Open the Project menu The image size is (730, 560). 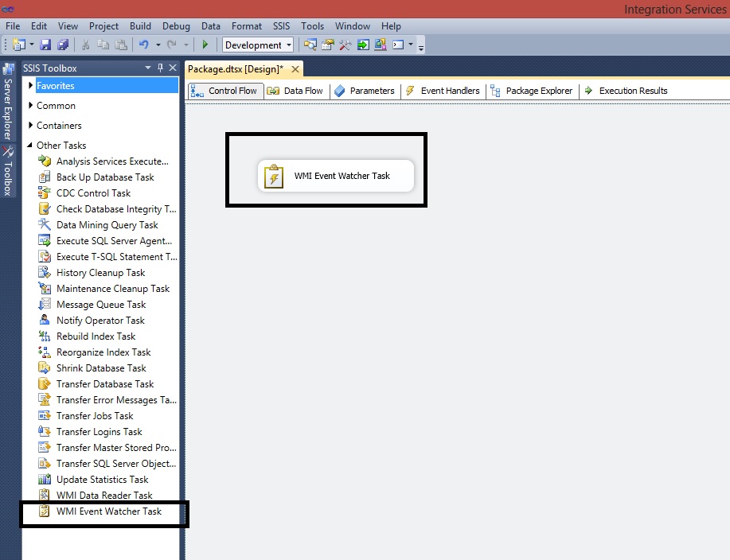pos(103,26)
